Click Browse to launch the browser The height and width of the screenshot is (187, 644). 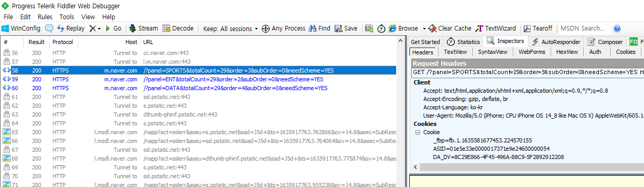(403, 28)
